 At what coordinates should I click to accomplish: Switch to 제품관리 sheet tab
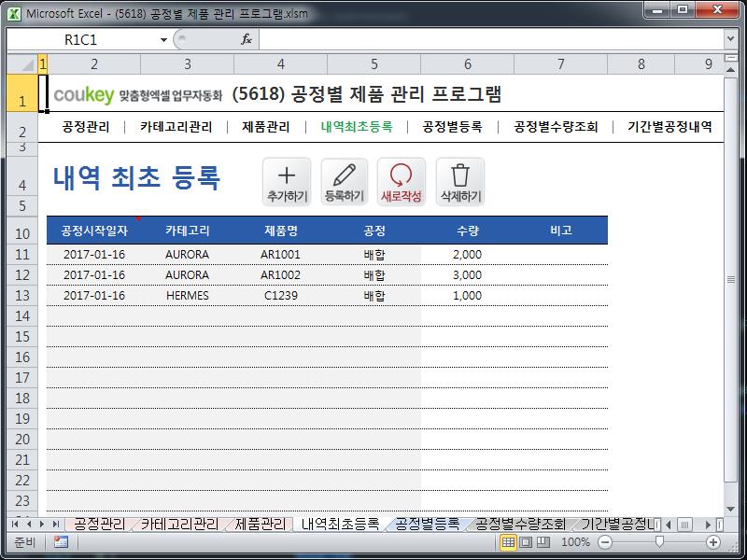tap(261, 525)
